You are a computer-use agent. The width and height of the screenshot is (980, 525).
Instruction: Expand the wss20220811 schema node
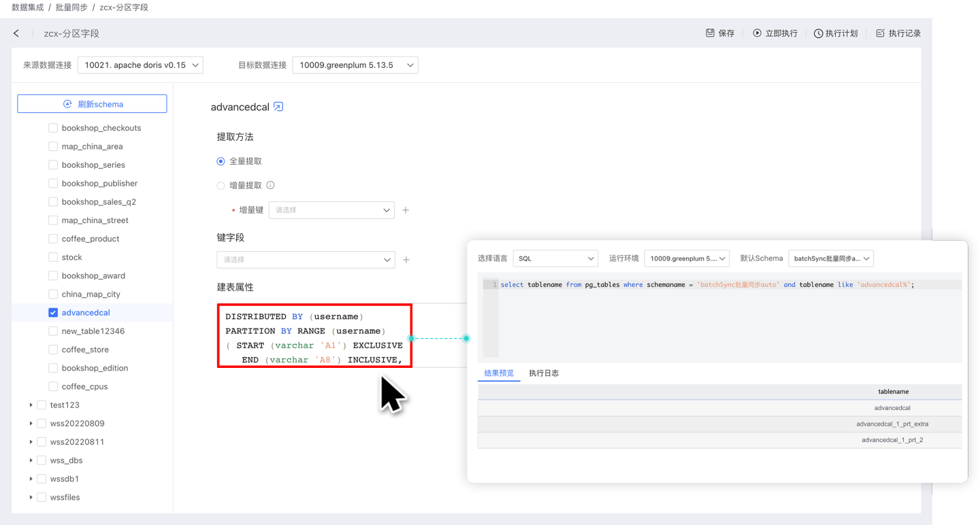pyautogui.click(x=31, y=442)
